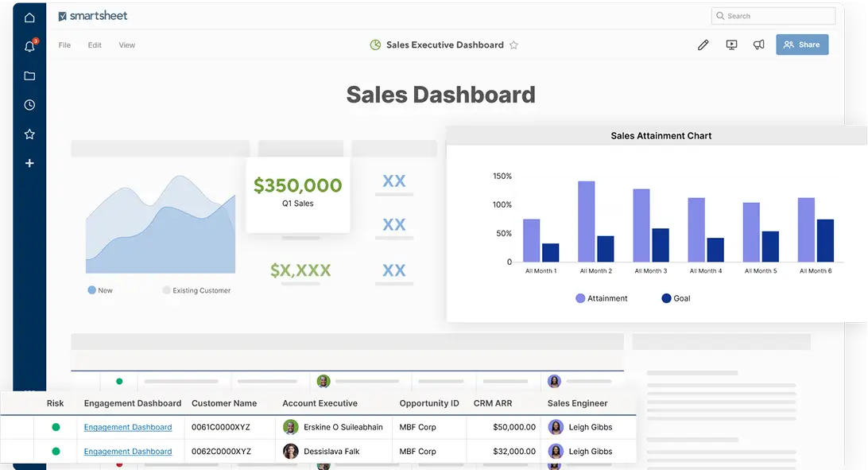Click the Smartsheet logo
This screenshot has height=470, width=868.
coord(93,16)
